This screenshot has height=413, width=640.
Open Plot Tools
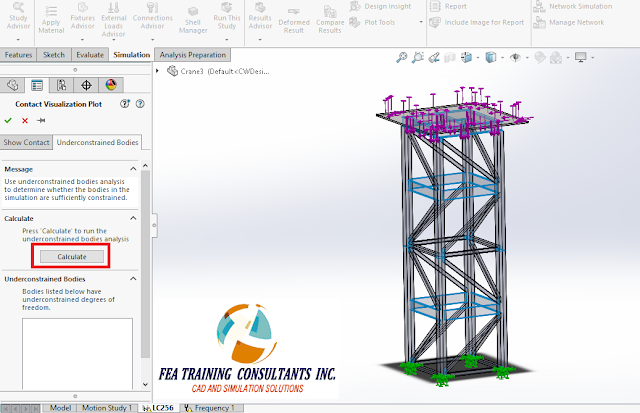(x=372, y=22)
